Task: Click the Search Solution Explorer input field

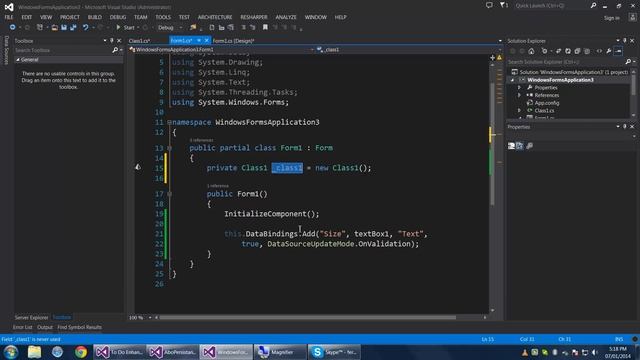Action: (x=565, y=62)
